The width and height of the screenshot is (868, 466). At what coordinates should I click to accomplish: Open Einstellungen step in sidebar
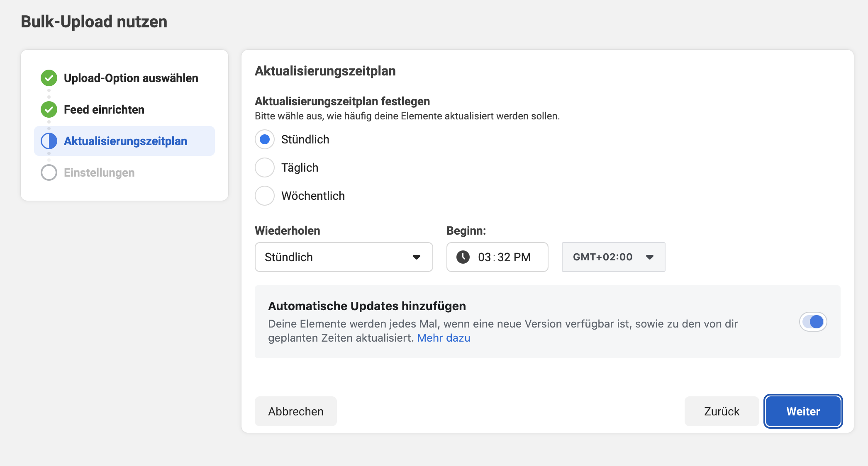(x=124, y=172)
